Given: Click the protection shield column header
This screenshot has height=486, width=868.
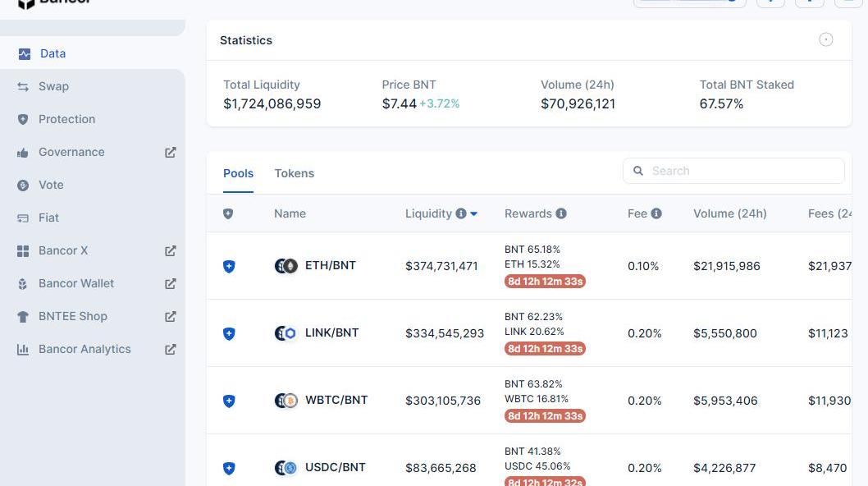Looking at the screenshot, I should click(228, 213).
